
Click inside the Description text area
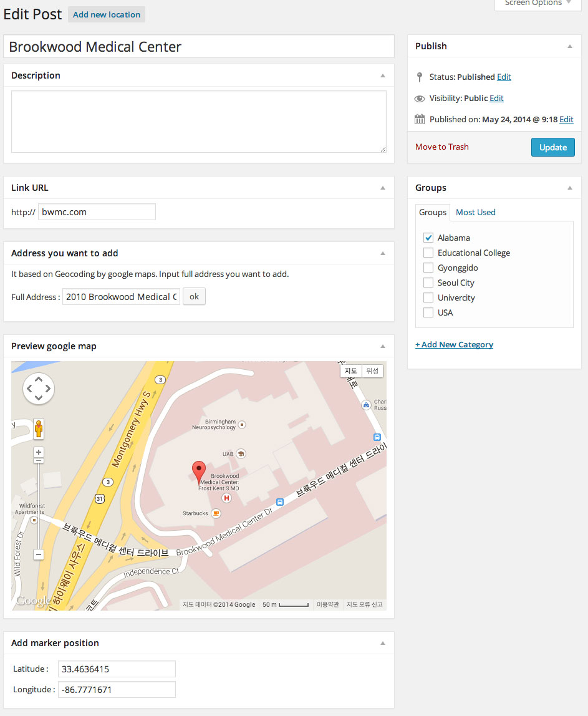pyautogui.click(x=198, y=122)
